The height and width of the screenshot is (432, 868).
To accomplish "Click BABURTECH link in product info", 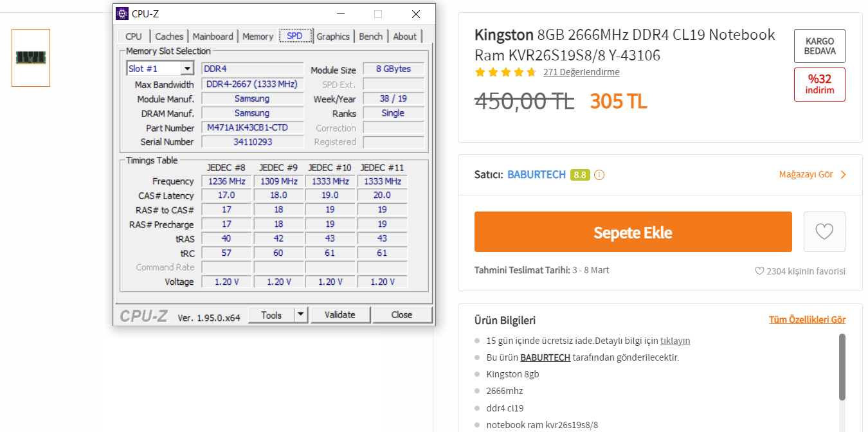I will tap(545, 357).
